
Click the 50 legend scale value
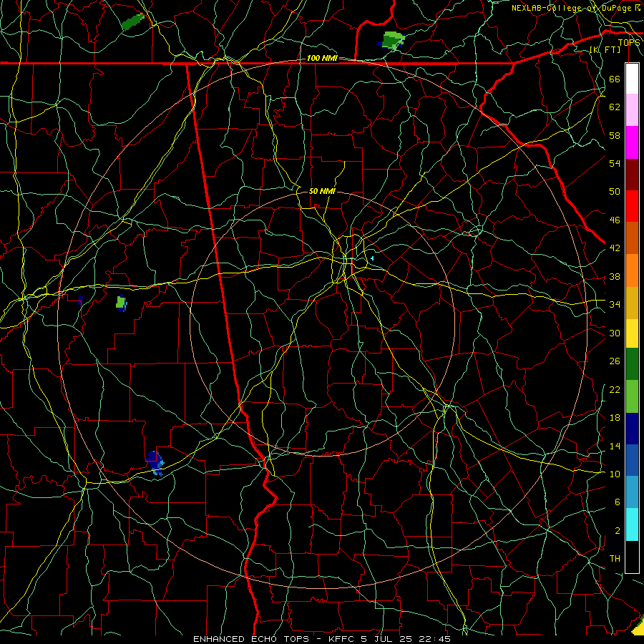tap(615, 191)
